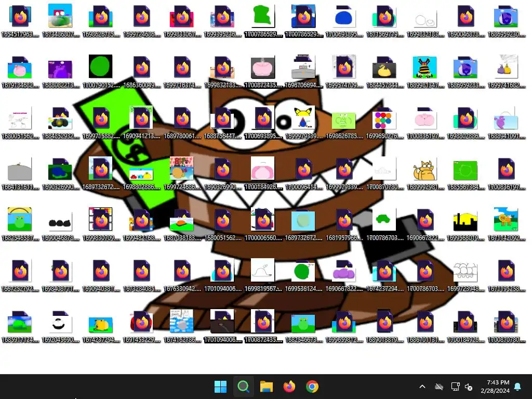Select desktop file 1689780061
532x399 pixels.
[x=182, y=122]
